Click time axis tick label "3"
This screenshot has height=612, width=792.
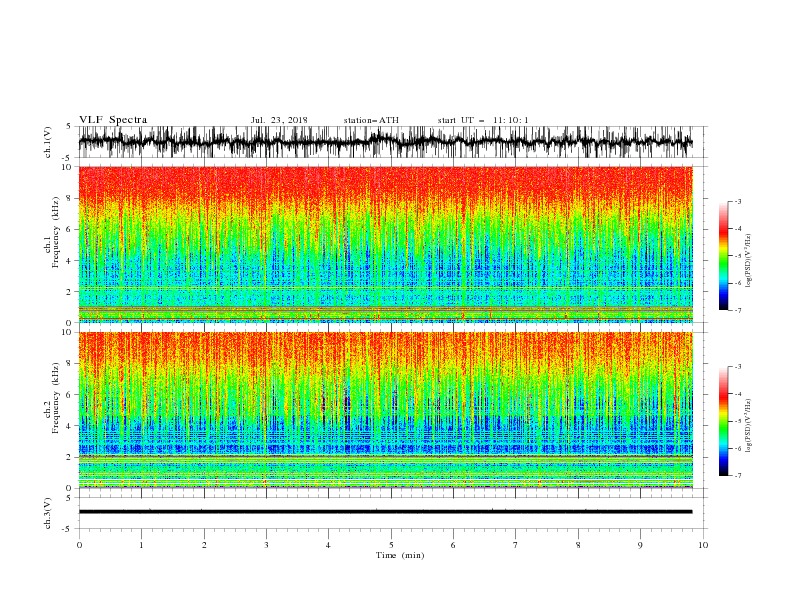(266, 545)
